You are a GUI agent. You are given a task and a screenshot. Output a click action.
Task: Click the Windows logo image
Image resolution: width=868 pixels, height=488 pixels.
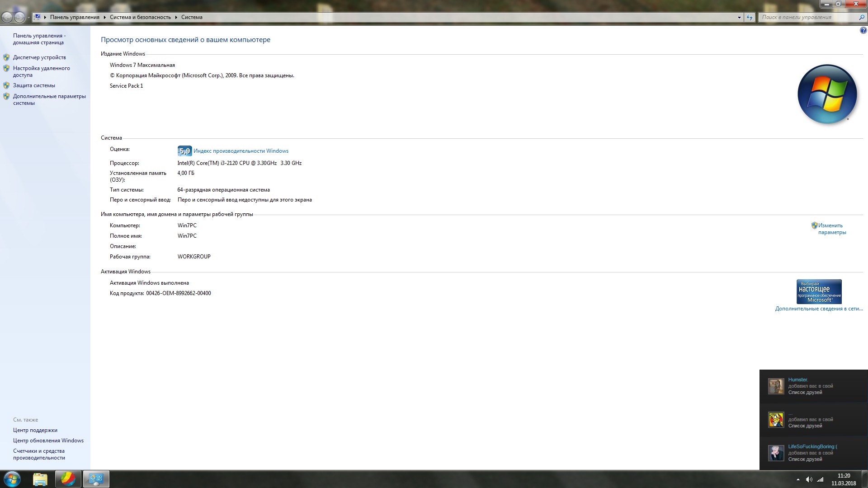(x=827, y=94)
